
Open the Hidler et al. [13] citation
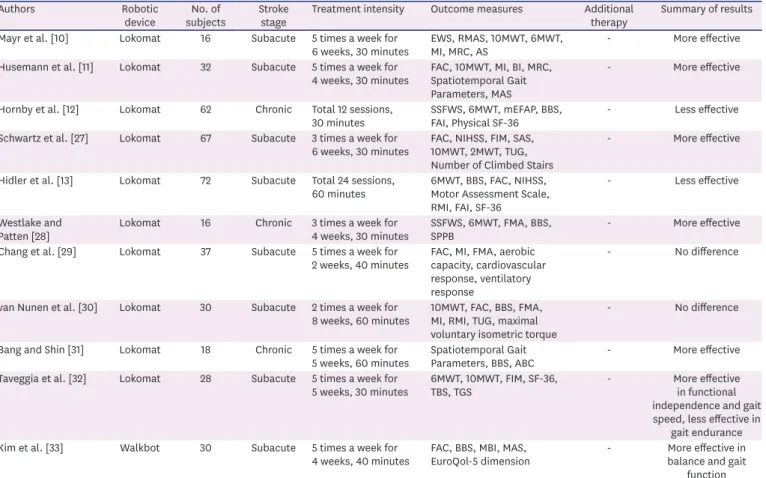point(36,181)
